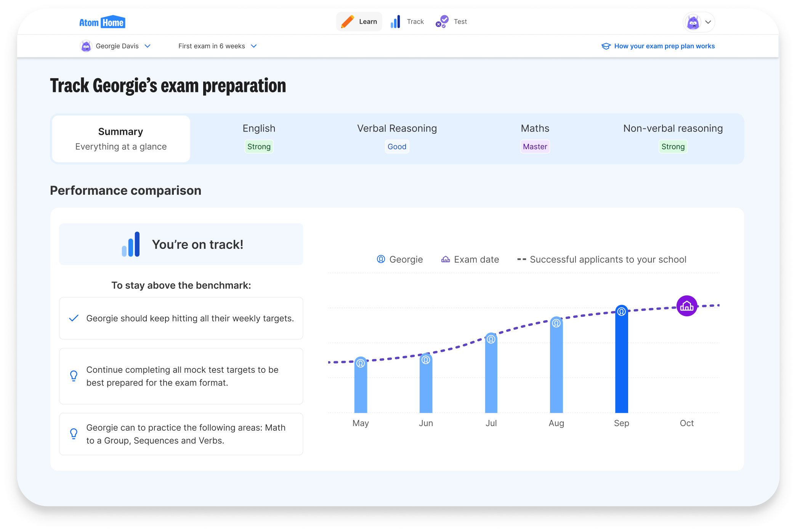This screenshot has width=797, height=532.
Task: Click the profile avatar at top right
Action: pyautogui.click(x=693, y=22)
